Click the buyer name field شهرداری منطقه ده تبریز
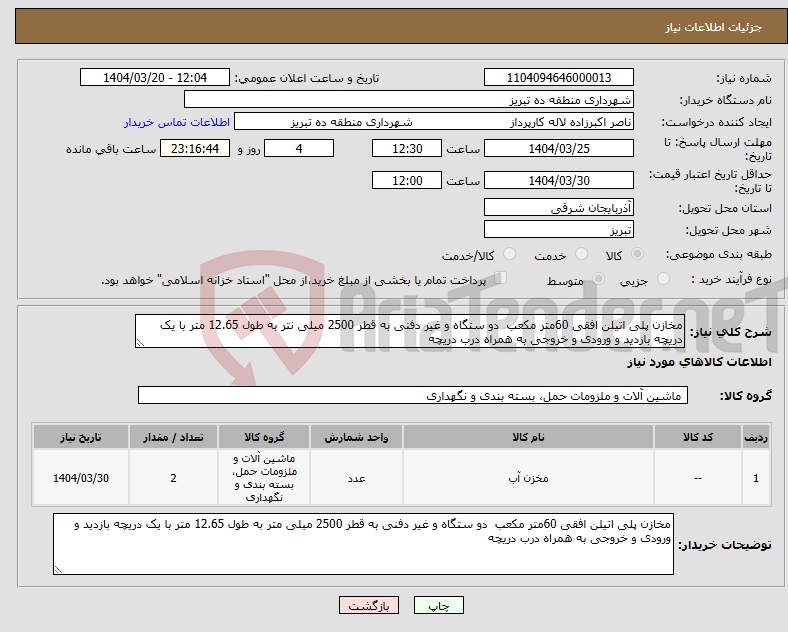Screen dimensions: 788x632 pyautogui.click(x=409, y=99)
